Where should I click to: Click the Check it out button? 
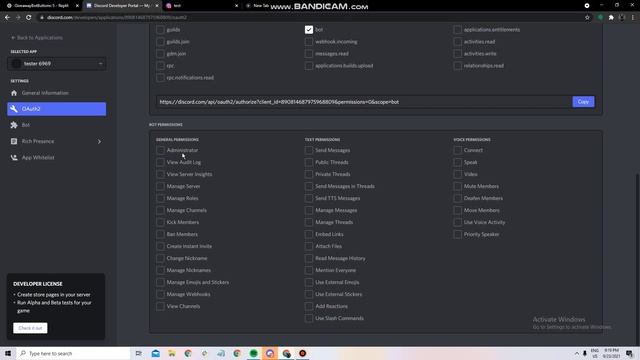tap(30, 328)
